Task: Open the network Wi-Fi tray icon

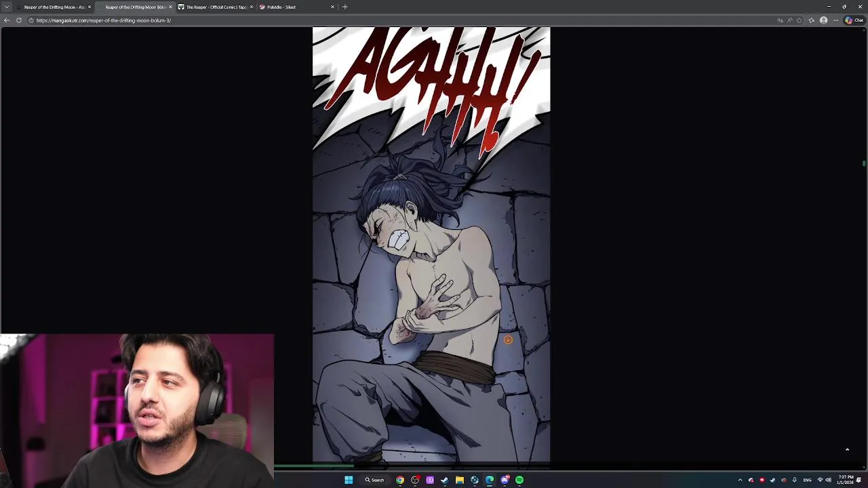Action: [x=820, y=480]
